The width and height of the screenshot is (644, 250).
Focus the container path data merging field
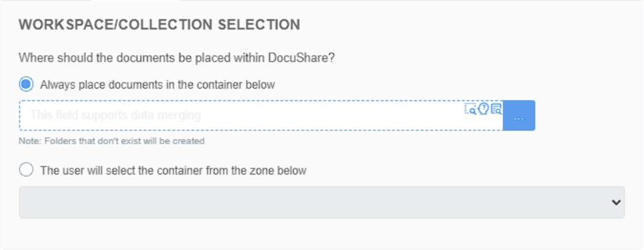click(261, 115)
